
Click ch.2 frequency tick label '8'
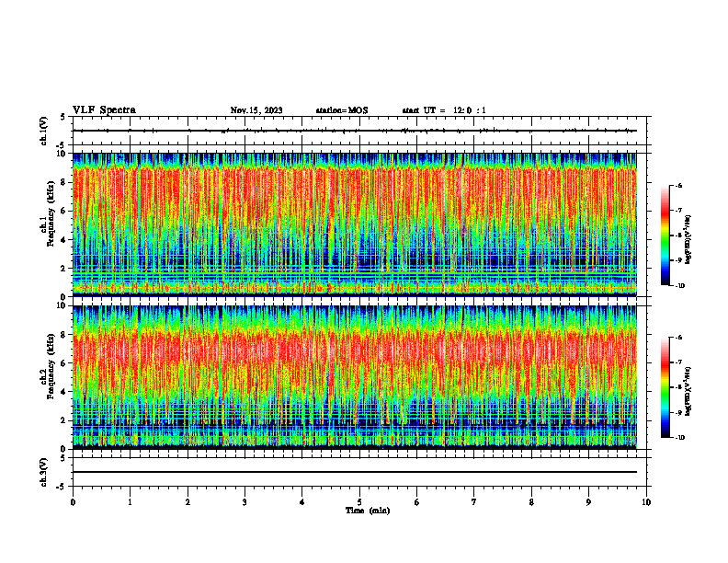(x=64, y=335)
